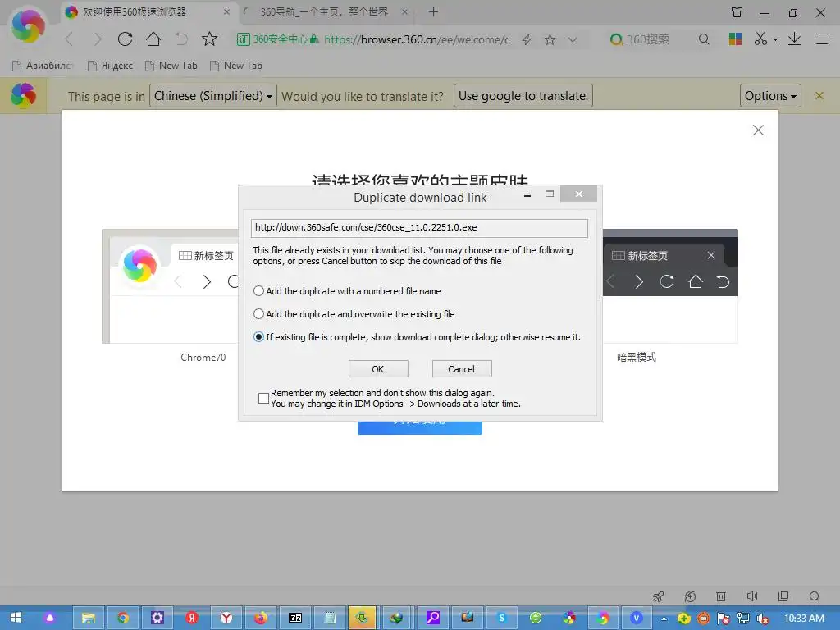The image size is (840, 630).
Task: Click the taskbar clock 10:33 AM
Action: click(805, 619)
